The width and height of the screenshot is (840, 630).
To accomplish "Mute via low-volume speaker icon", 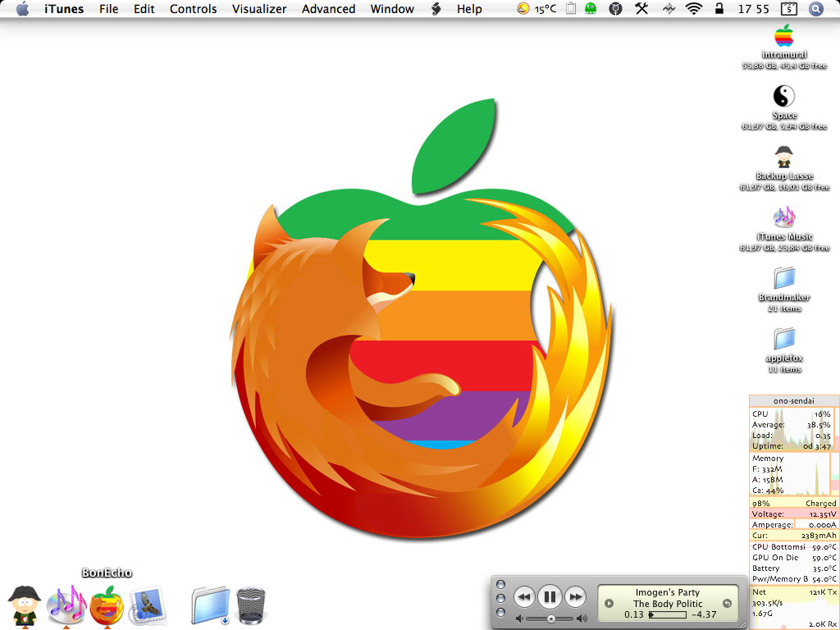I will click(518, 619).
